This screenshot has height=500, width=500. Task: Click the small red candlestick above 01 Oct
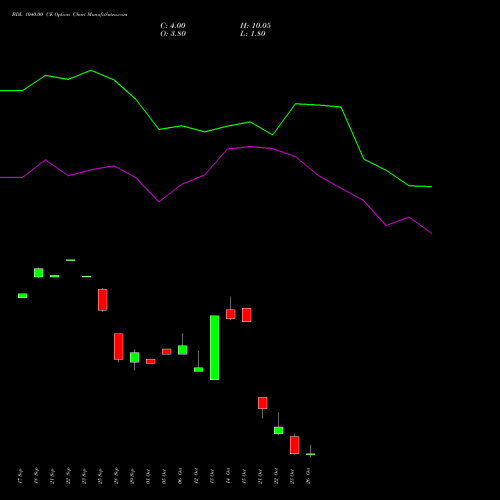coord(151,361)
